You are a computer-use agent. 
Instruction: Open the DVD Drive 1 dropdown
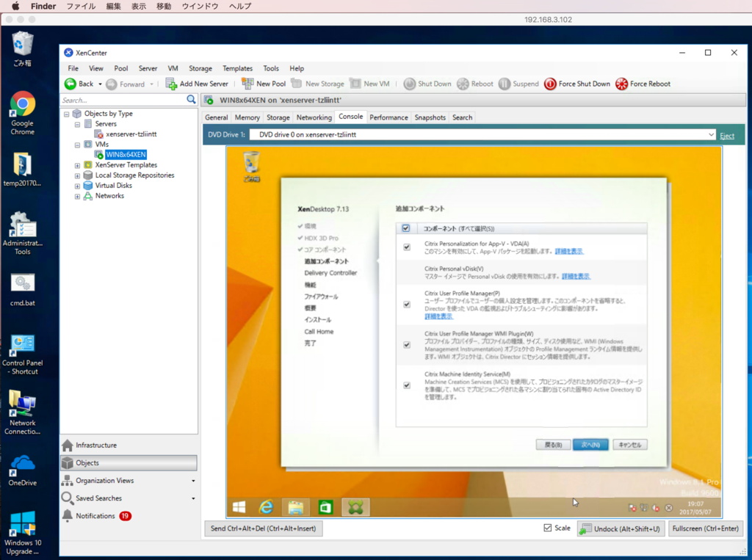point(711,135)
